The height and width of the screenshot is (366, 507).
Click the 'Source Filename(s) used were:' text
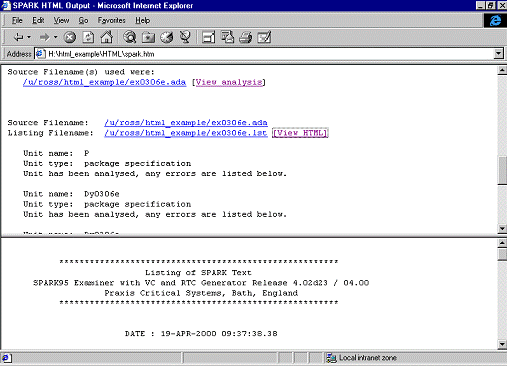point(81,72)
